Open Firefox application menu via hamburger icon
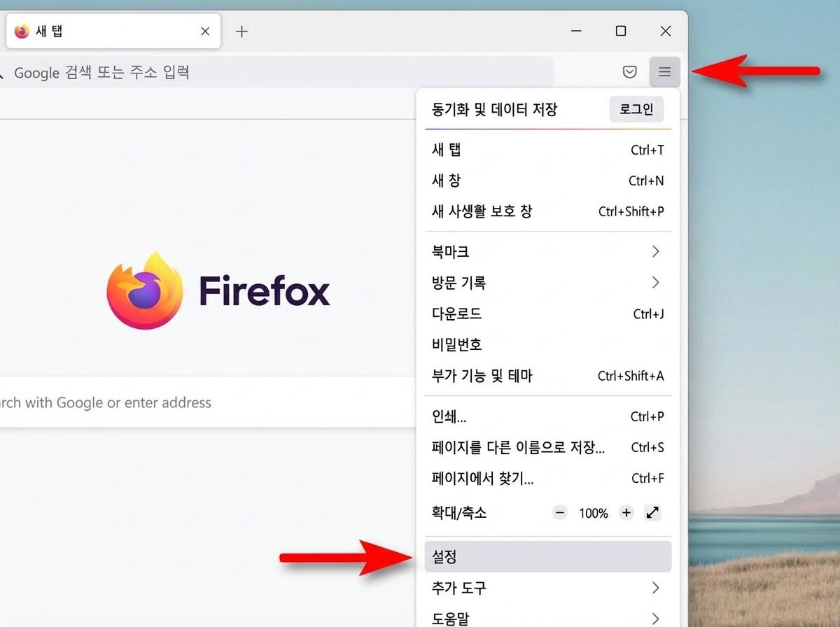Viewport: 840px width, 627px height. [x=664, y=71]
